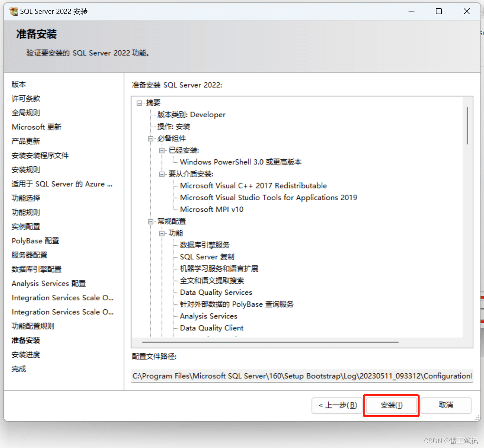Screen dimensions: 484x448
Task: Collapse the 常规配置 node
Action: tap(151, 221)
